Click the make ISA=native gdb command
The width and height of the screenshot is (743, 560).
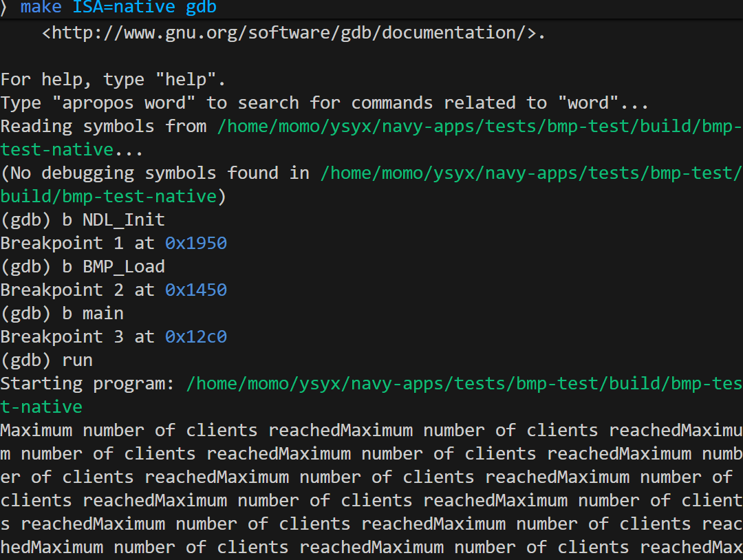[x=118, y=8]
